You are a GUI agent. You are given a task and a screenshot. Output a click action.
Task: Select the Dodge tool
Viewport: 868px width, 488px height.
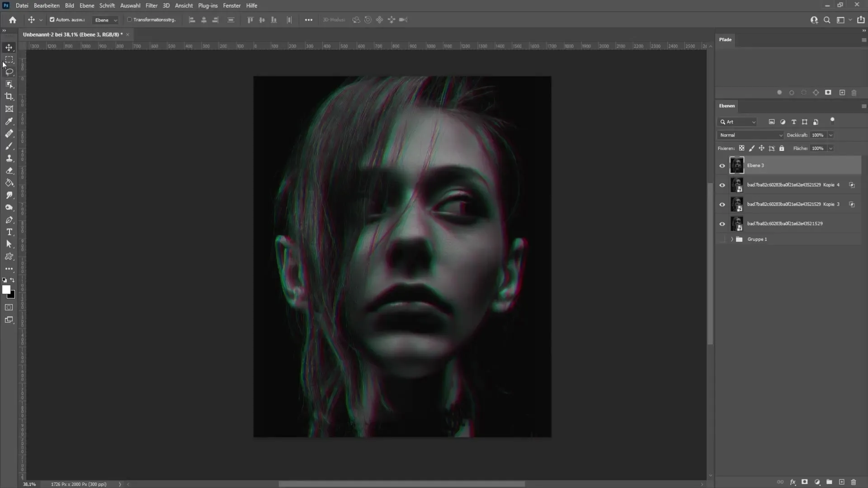pyautogui.click(x=9, y=207)
